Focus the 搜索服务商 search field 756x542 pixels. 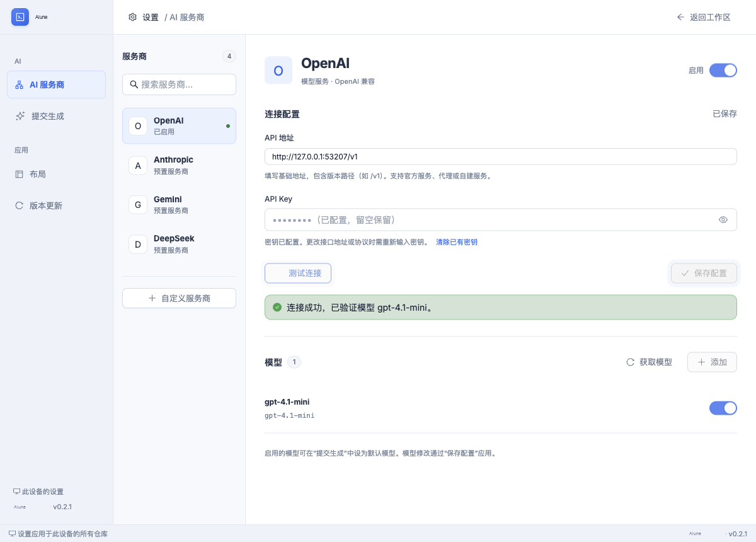pyautogui.click(x=179, y=84)
